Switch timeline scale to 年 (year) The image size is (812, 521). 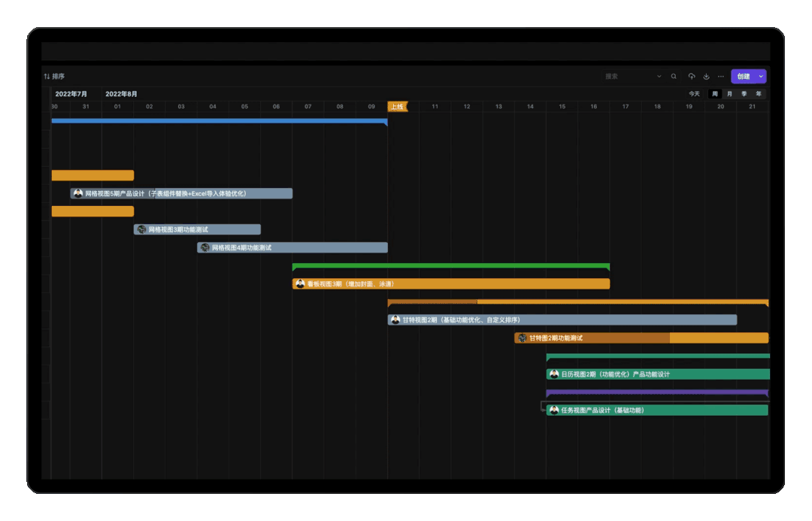pyautogui.click(x=759, y=94)
